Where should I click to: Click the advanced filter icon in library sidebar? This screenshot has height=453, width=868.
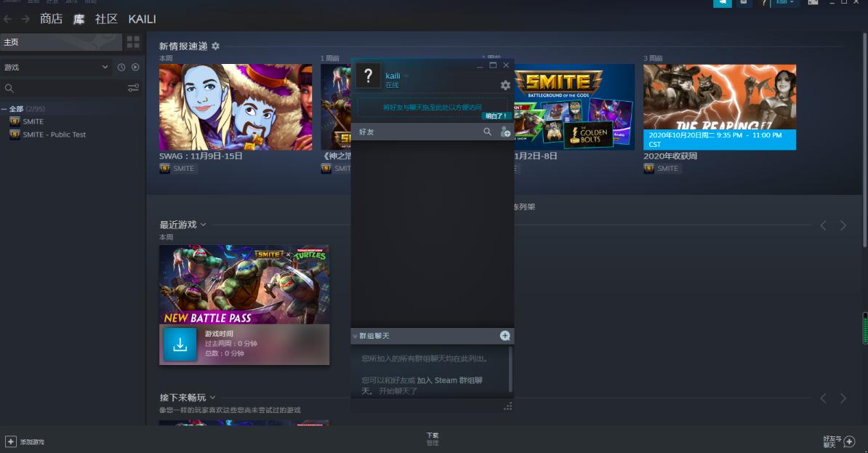click(x=134, y=88)
